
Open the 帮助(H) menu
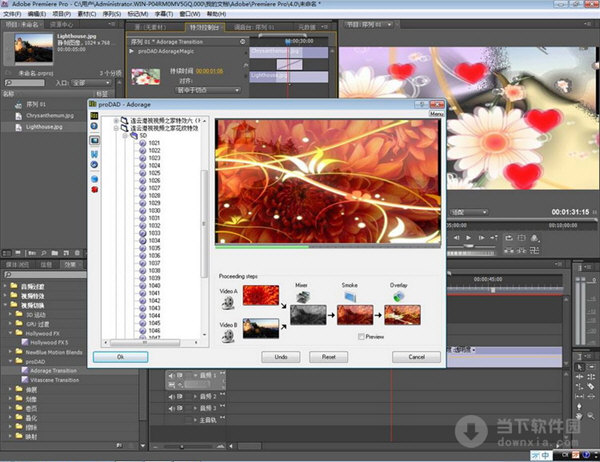(217, 14)
